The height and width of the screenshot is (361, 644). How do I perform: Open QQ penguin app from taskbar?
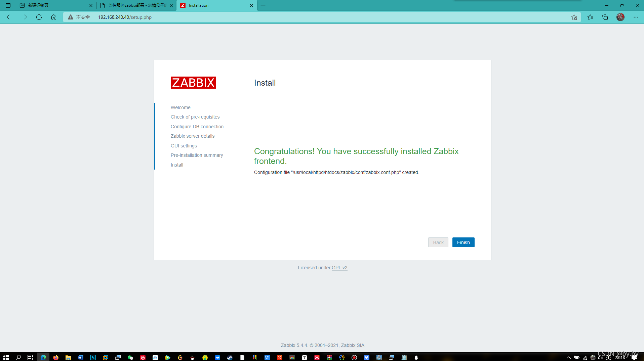[193, 358]
